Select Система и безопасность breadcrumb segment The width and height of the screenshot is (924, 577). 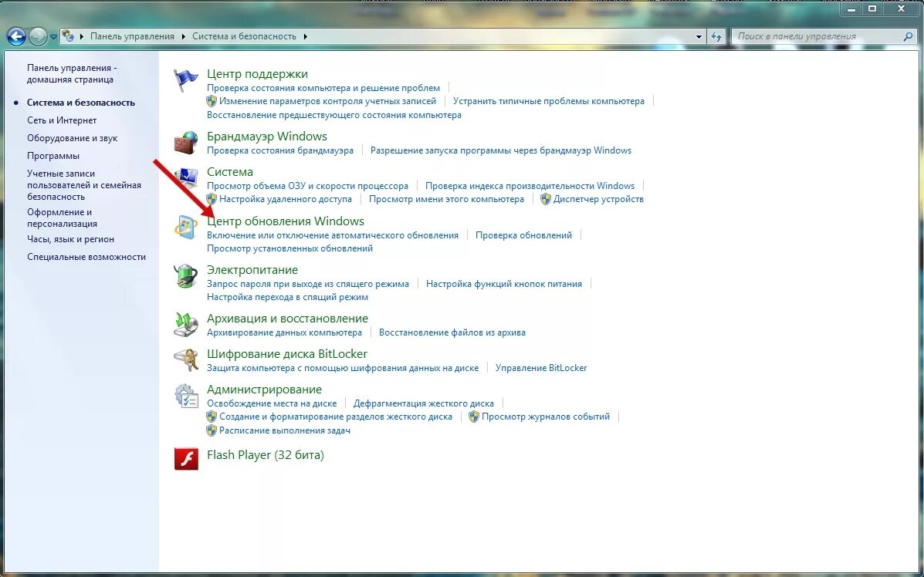pyautogui.click(x=244, y=36)
